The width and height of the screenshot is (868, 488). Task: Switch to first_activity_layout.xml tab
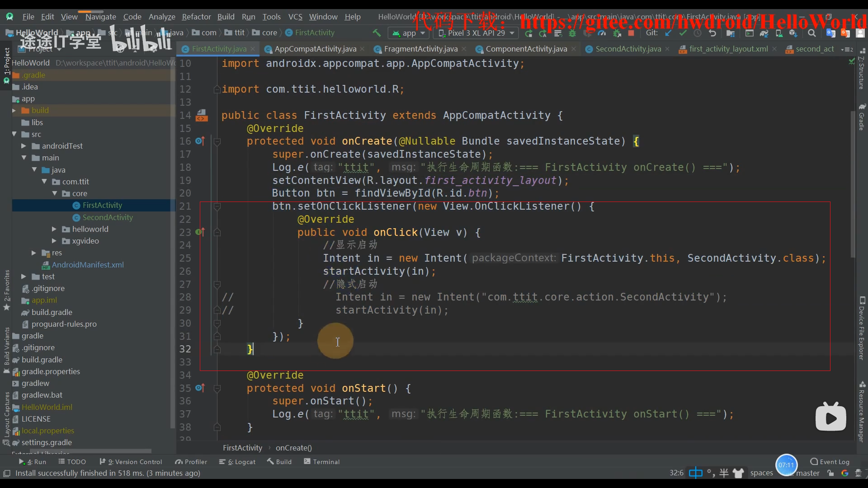728,49
